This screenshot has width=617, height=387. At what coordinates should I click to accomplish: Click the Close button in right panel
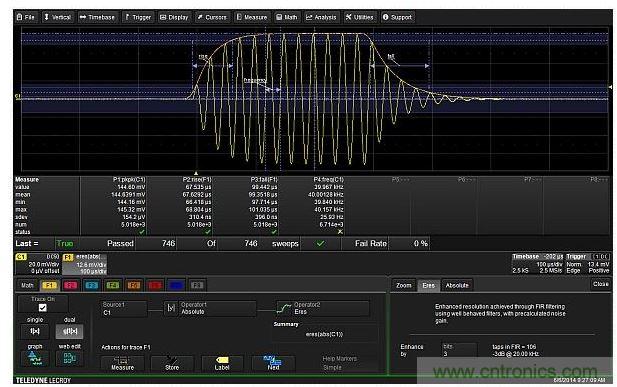[600, 284]
